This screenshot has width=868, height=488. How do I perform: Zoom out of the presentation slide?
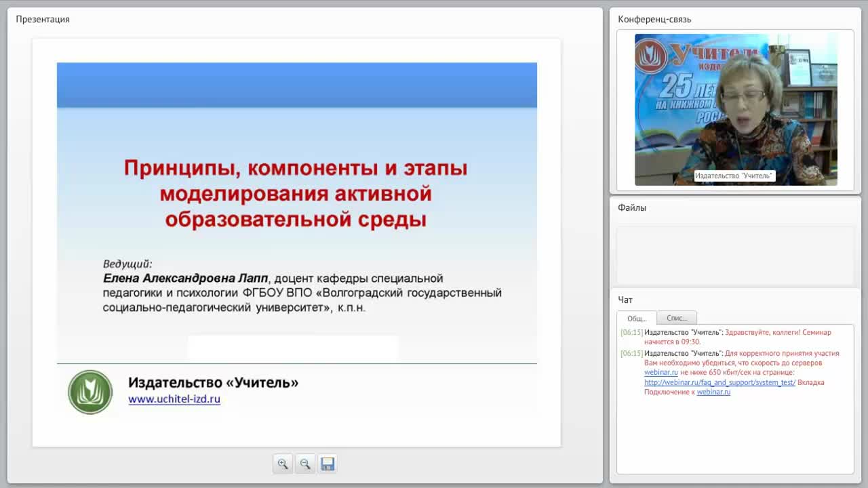coord(305,464)
